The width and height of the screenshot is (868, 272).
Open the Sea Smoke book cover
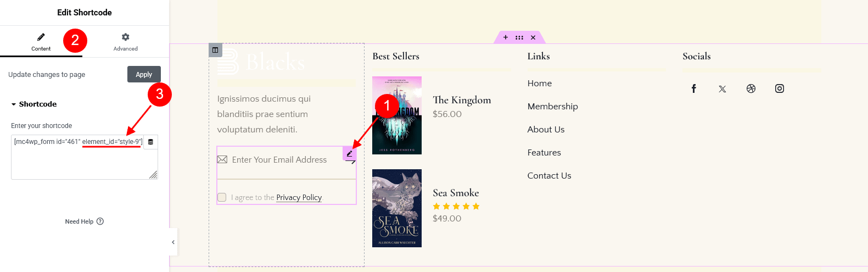397,208
